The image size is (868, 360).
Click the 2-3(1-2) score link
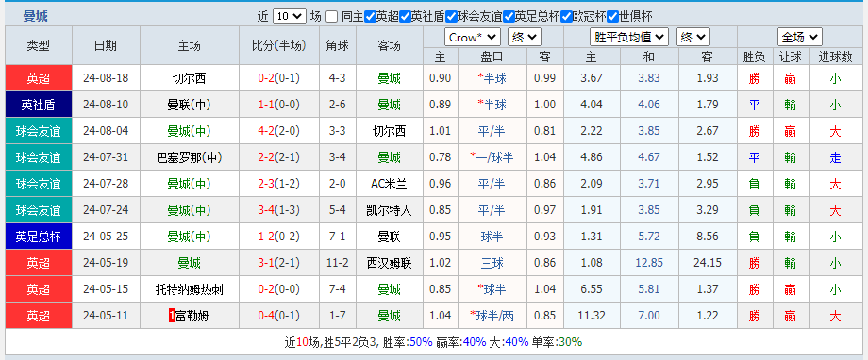coord(279,184)
